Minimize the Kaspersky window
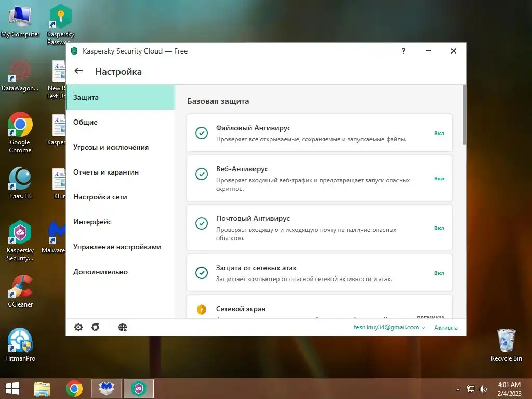Viewport: 532px width, 399px height. pos(429,51)
